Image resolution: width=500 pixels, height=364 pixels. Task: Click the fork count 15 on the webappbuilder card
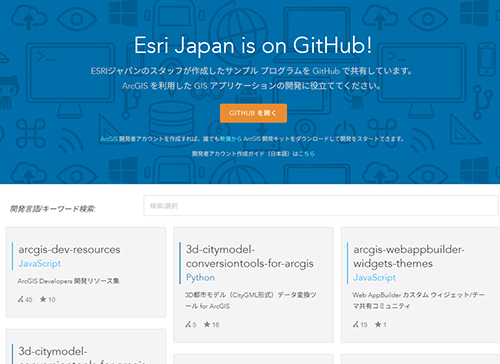pos(364,325)
